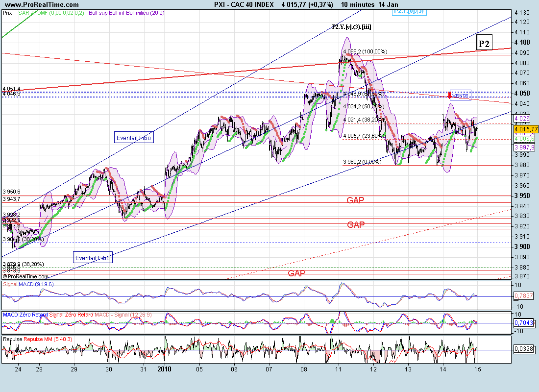
Task: Click the bold 4 100 price axis label
Action: pos(522,42)
